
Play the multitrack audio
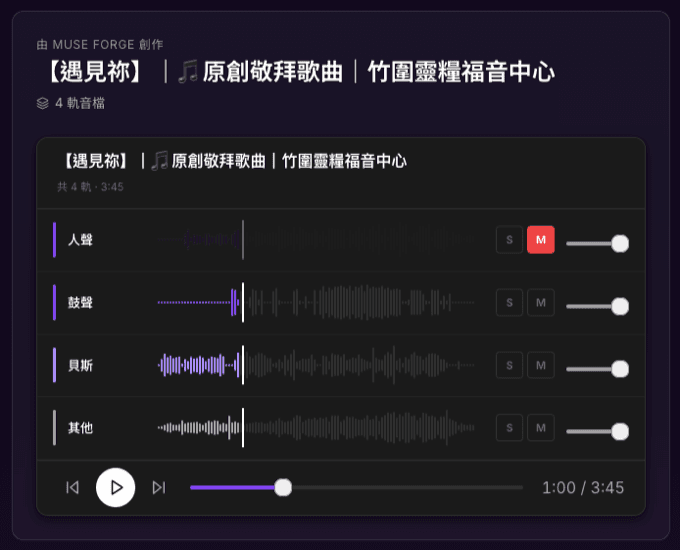pos(115,488)
